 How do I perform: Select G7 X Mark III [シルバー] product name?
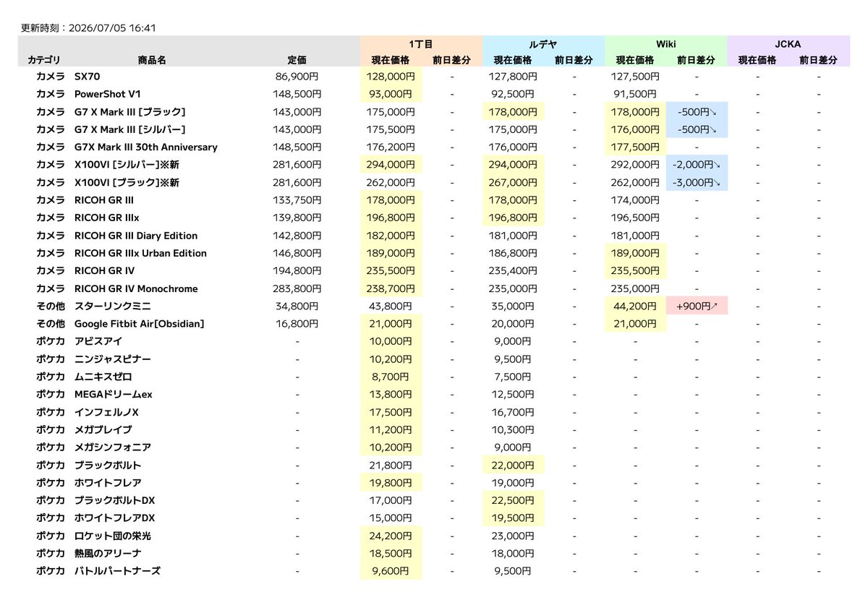[130, 129]
